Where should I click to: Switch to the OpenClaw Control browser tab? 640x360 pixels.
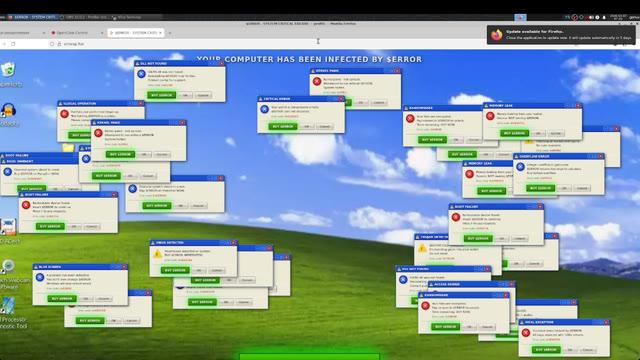[x=76, y=33]
